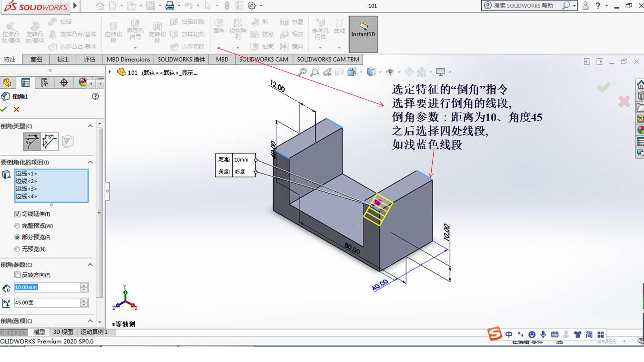644x362 pixels.
Task: Switch to the 特征 Features tab
Action: (x=10, y=59)
